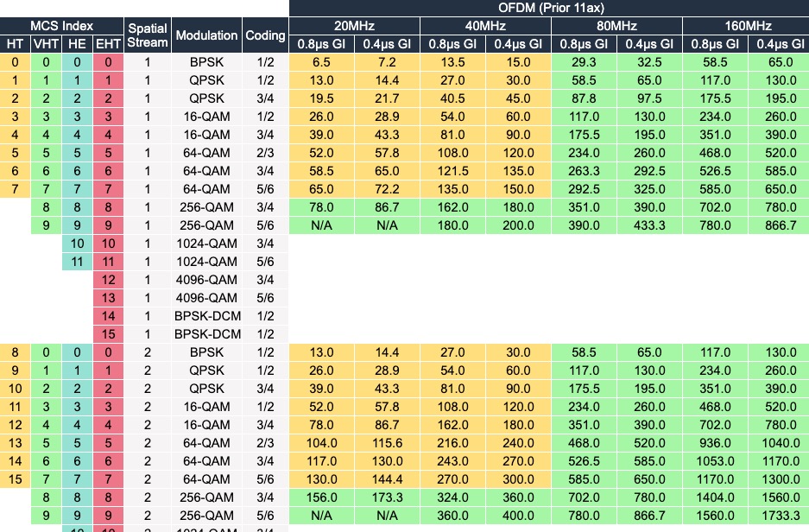The image size is (809, 532).
Task: Select the "0.8µs GI" header under 80MHz
Action: coord(584,44)
